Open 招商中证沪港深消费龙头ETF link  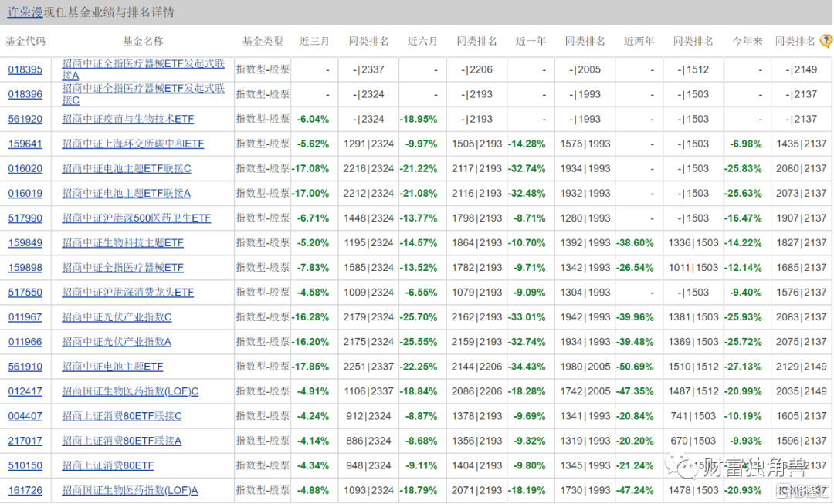(127, 293)
